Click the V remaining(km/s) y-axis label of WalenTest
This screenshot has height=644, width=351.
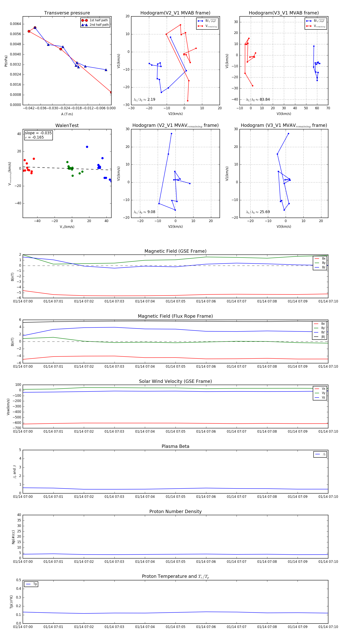click(x=10, y=173)
